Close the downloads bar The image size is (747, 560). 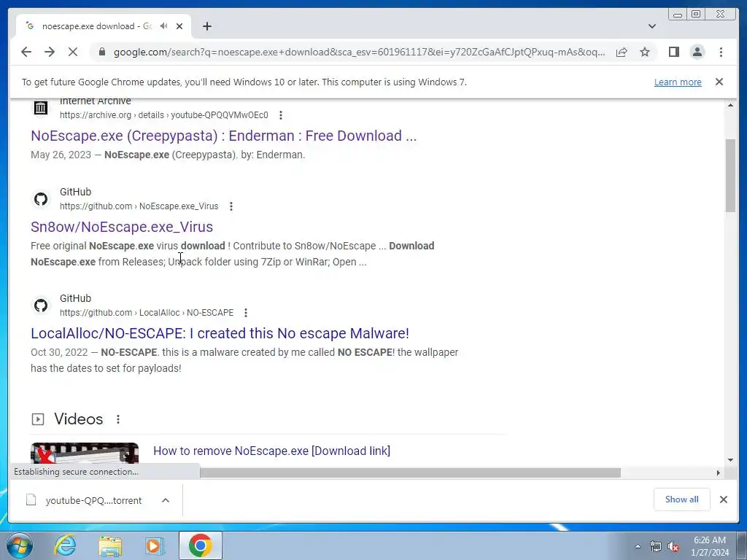coord(723,499)
